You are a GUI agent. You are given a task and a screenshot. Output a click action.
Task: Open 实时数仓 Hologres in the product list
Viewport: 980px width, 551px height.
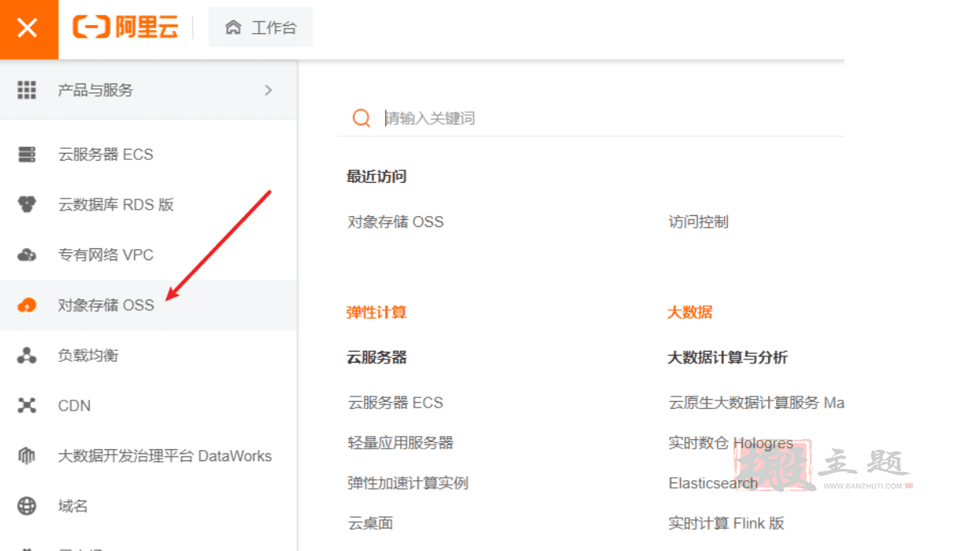[730, 443]
